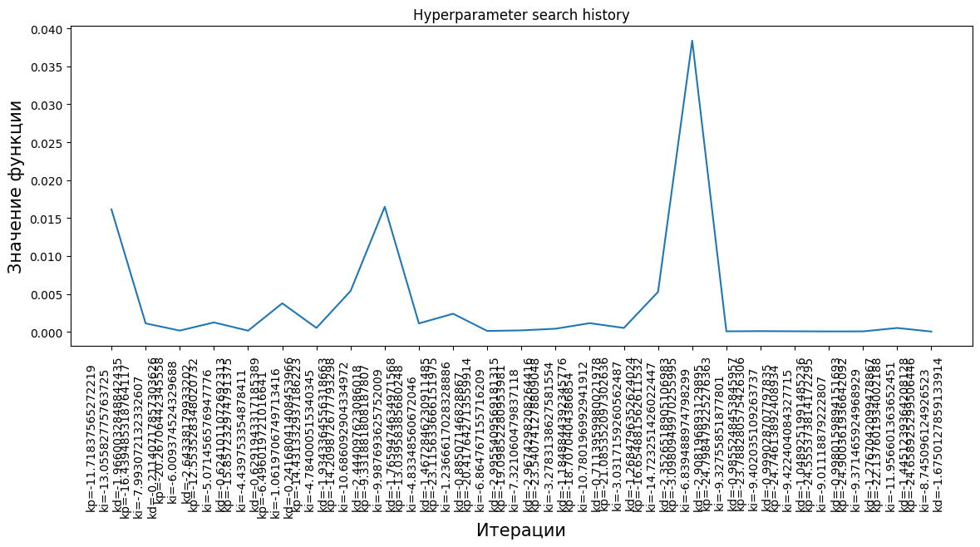Click the tick label "ki=-11.956601363652451"

tap(889, 439)
